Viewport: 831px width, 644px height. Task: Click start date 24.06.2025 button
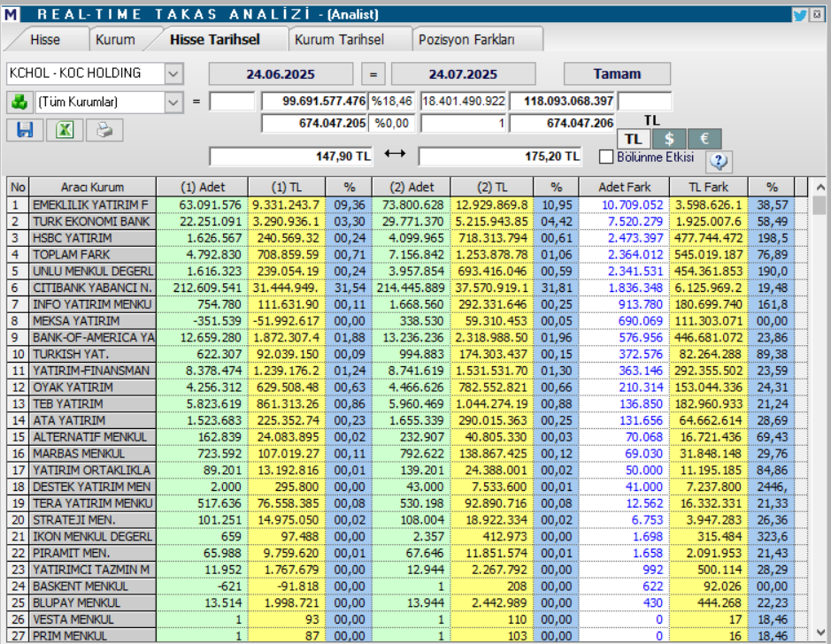pyautogui.click(x=281, y=73)
